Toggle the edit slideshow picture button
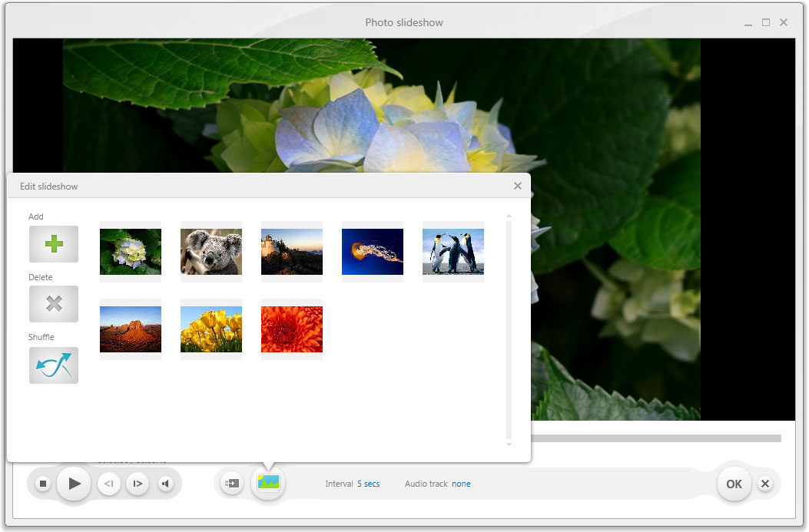809x532 pixels. point(268,483)
